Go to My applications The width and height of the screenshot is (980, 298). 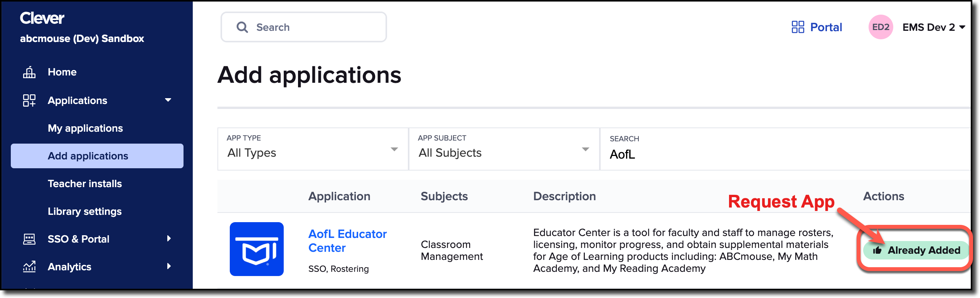tap(85, 128)
